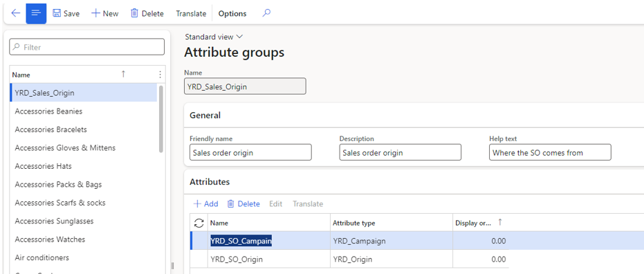The width and height of the screenshot is (644, 274).
Task: Open the list grid options kebab menu
Action: [160, 74]
